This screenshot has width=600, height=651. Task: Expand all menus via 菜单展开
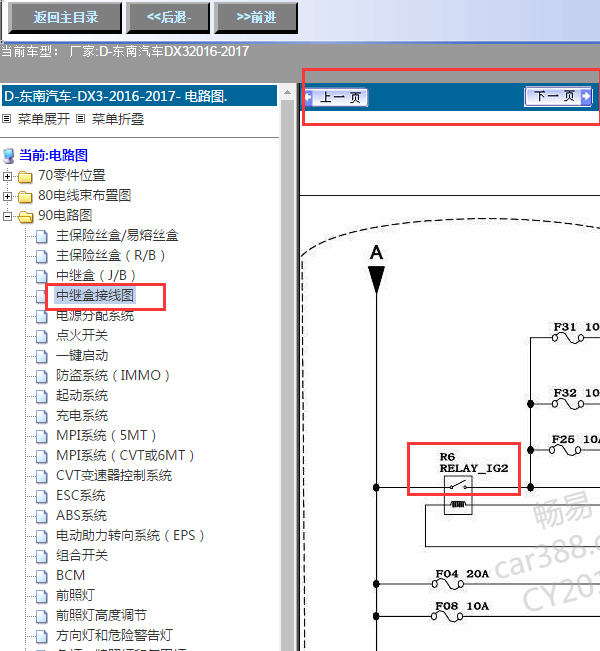pos(44,120)
